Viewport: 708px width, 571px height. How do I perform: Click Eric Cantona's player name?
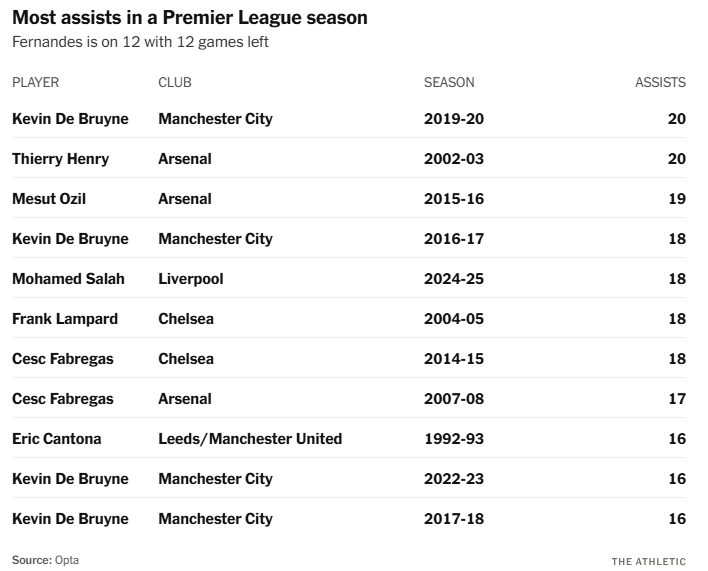coord(56,439)
